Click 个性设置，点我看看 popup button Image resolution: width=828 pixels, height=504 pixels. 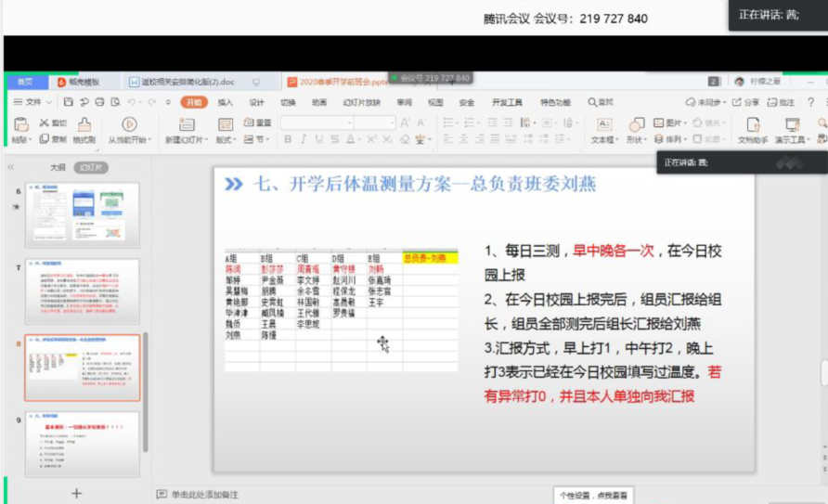593,496
